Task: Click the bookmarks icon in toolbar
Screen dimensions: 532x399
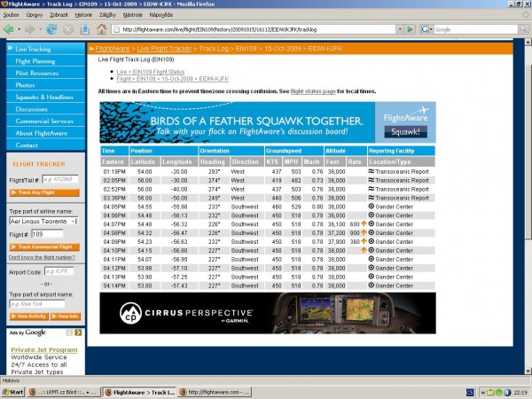Action: [85, 29]
